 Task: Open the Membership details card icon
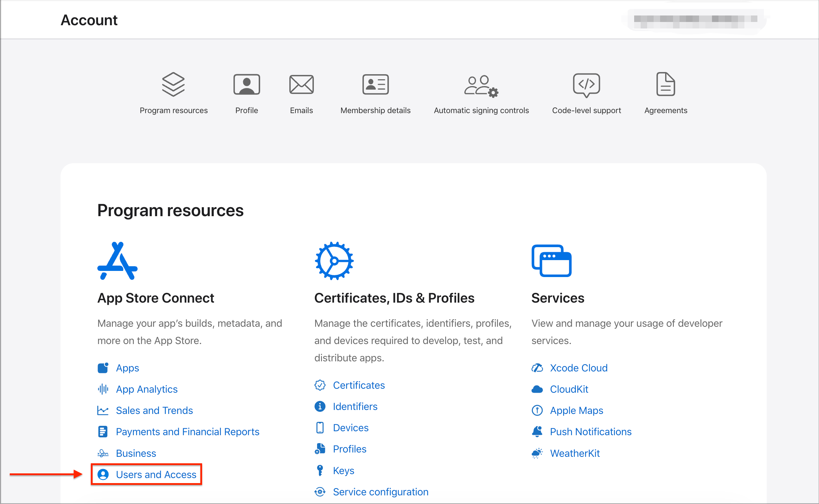(375, 84)
